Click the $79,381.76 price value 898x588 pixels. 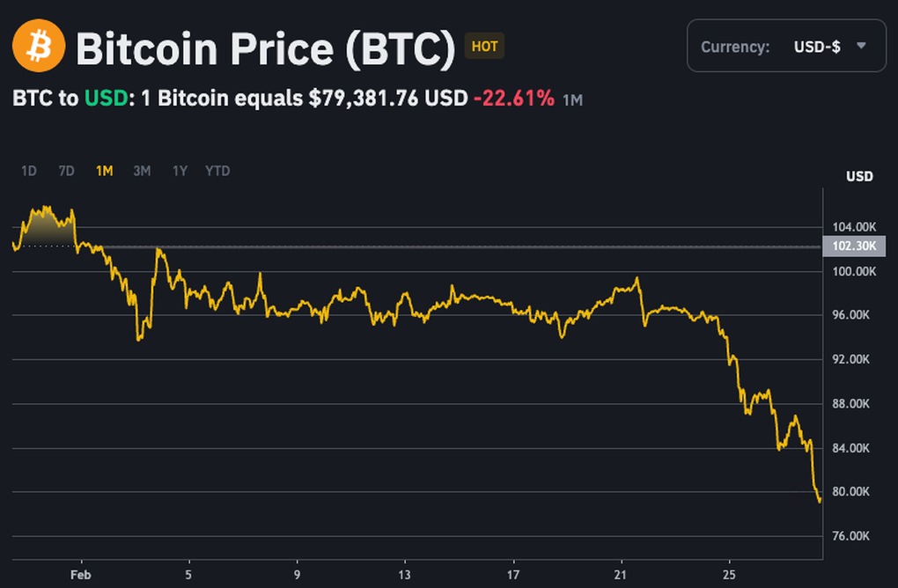click(364, 98)
